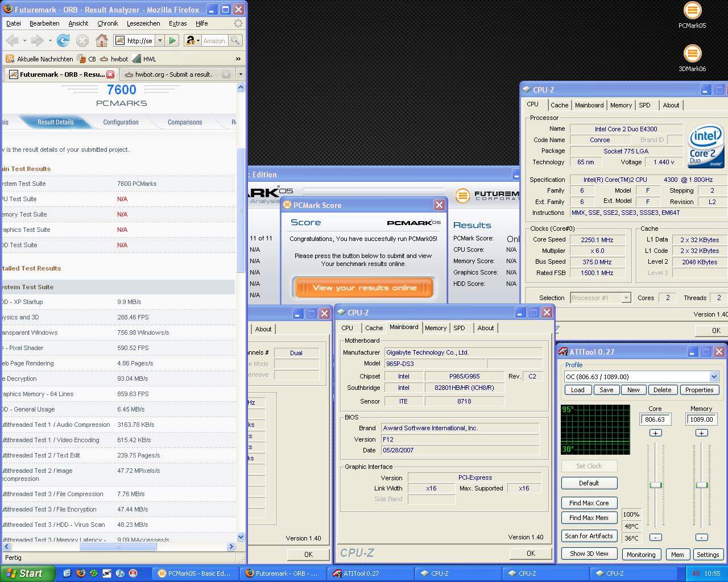Viewport: 728px width, 582px height.
Task: Open the Forward button history dropdown
Action: (x=50, y=40)
